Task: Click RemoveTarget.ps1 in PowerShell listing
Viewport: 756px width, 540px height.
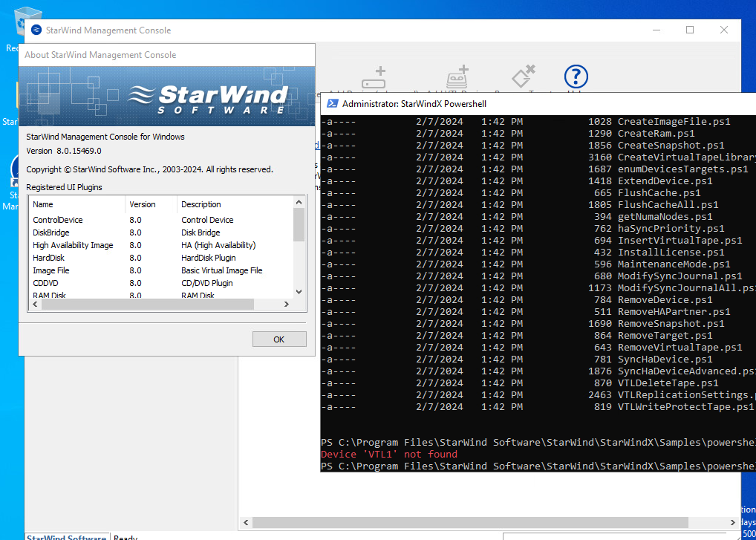Action: 665,336
